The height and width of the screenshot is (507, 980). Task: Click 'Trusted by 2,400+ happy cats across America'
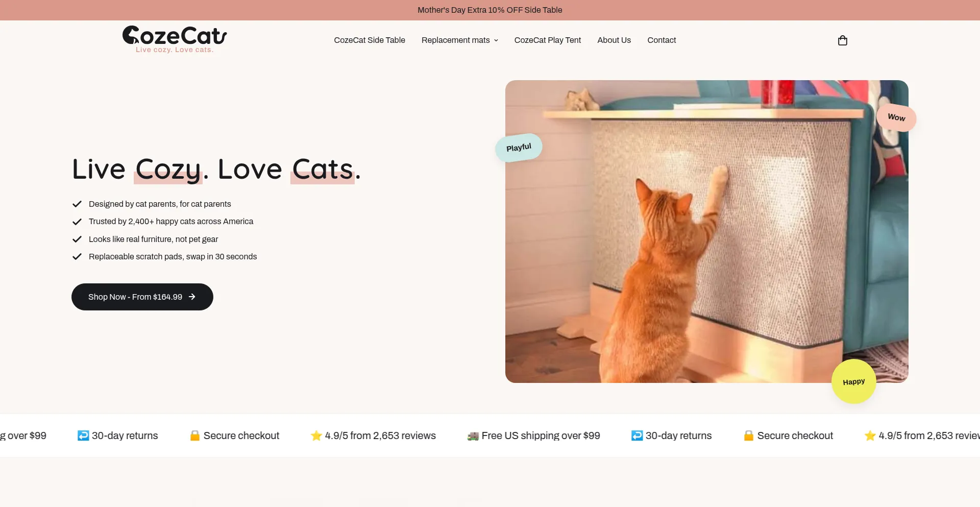[171, 221]
